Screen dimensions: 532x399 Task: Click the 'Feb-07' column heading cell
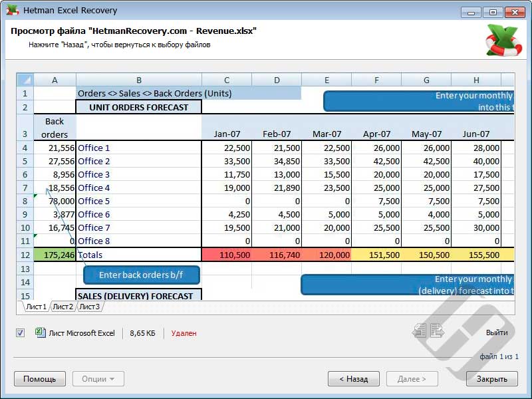[277, 128]
